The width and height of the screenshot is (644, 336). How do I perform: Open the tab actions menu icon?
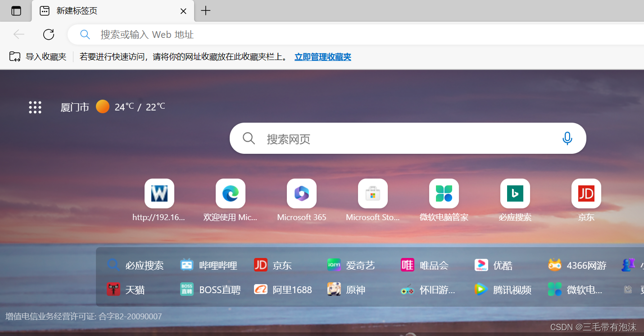16,11
